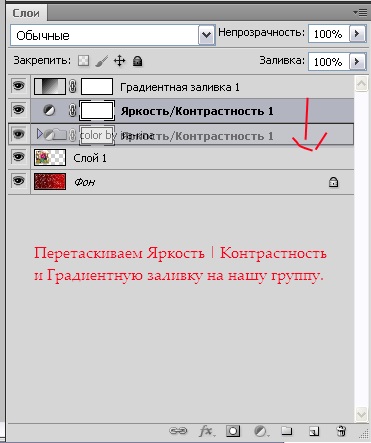
Task: Select the Слой 1 thumbnail
Action: coord(50,157)
